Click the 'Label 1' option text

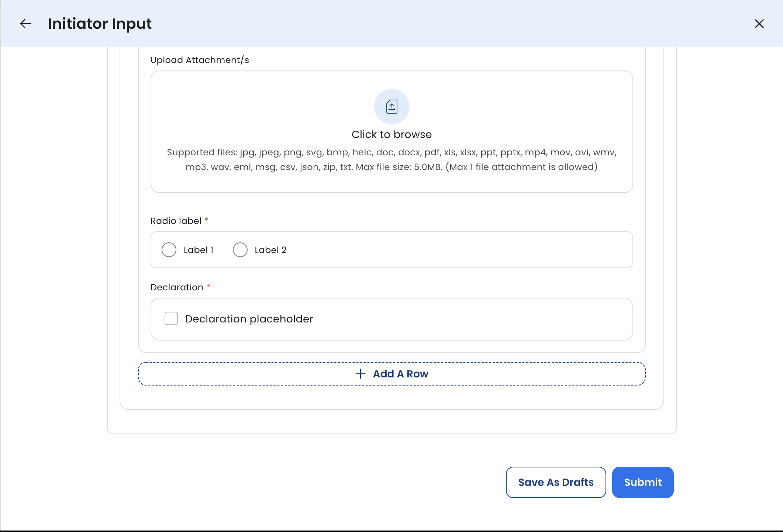pos(199,250)
